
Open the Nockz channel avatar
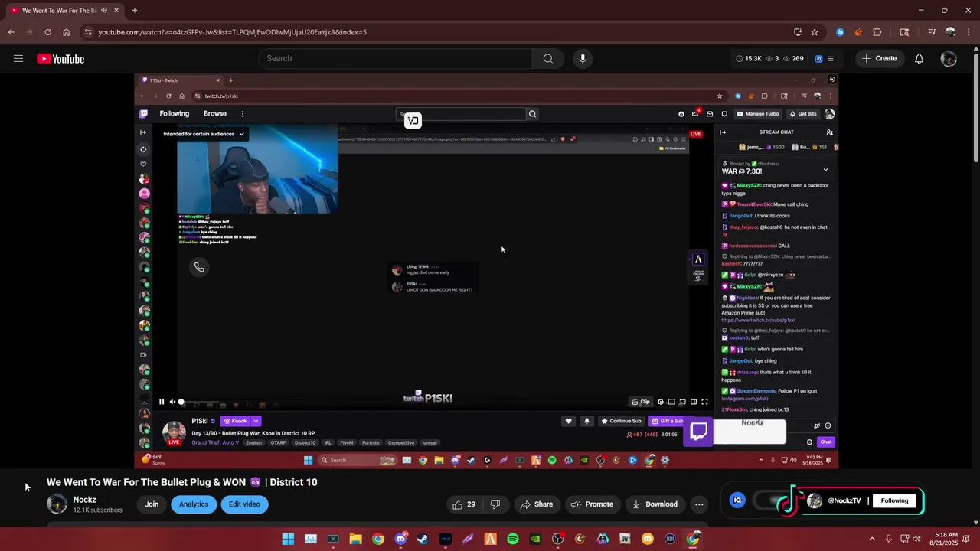point(57,503)
